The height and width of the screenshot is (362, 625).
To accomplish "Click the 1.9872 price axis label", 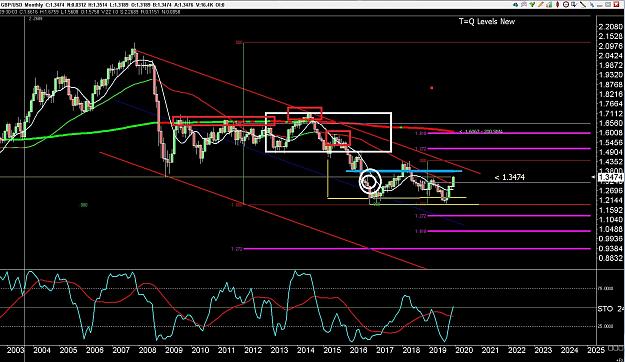I will (610, 65).
